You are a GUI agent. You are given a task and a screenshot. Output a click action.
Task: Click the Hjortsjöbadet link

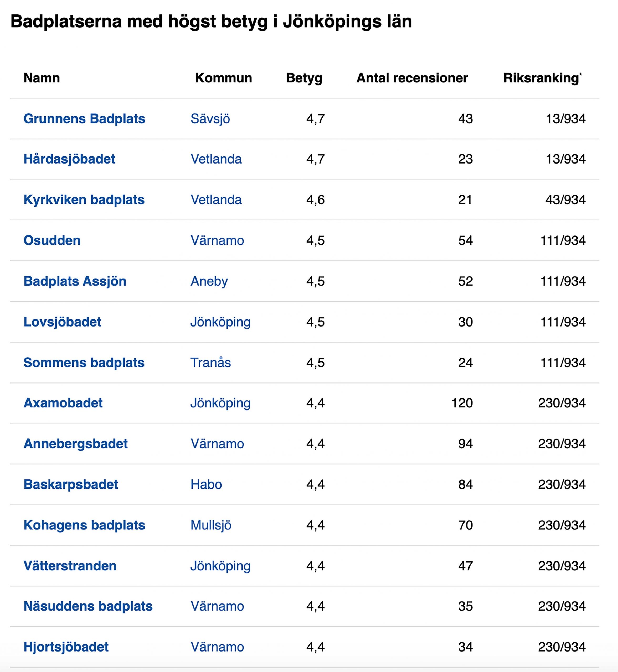pos(66,647)
